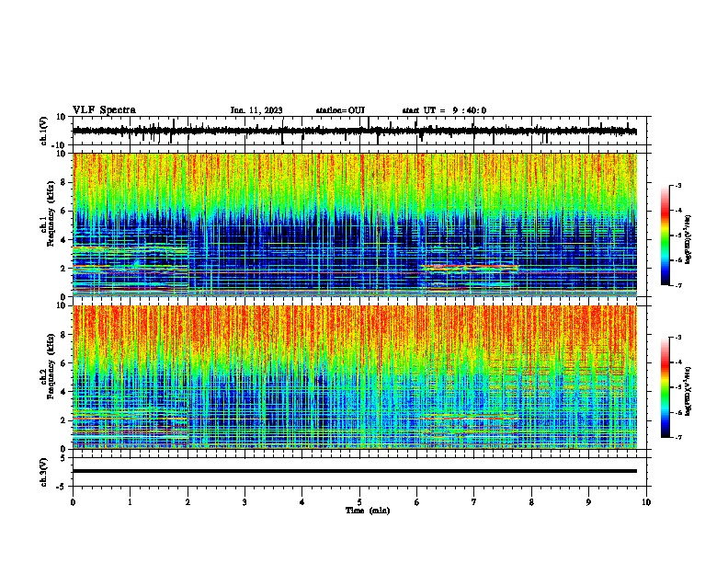Click the ch.1 spectrogram color bar
The width and height of the screenshot is (728, 563).
tap(665, 235)
